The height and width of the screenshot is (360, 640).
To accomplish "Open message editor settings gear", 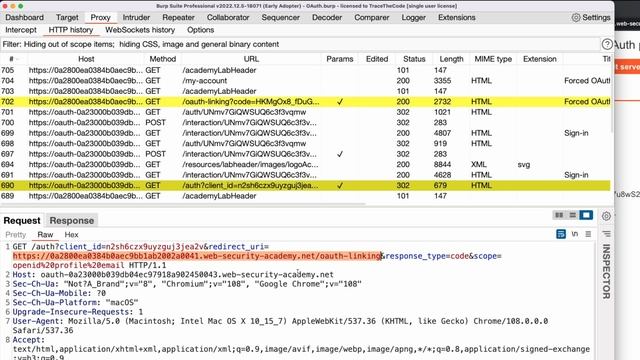I will tap(606, 216).
